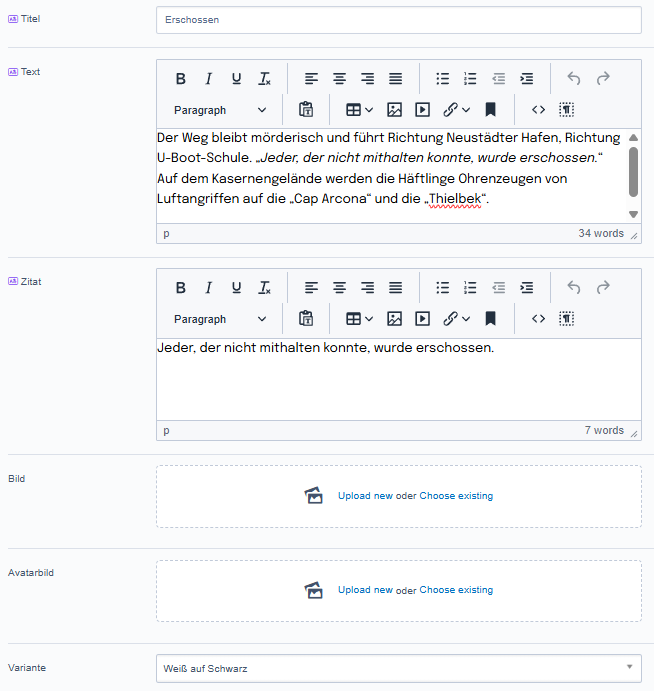The image size is (654, 691).
Task: Open the Variante dropdown 'Weiß auf Schwarz'
Action: tap(398, 668)
